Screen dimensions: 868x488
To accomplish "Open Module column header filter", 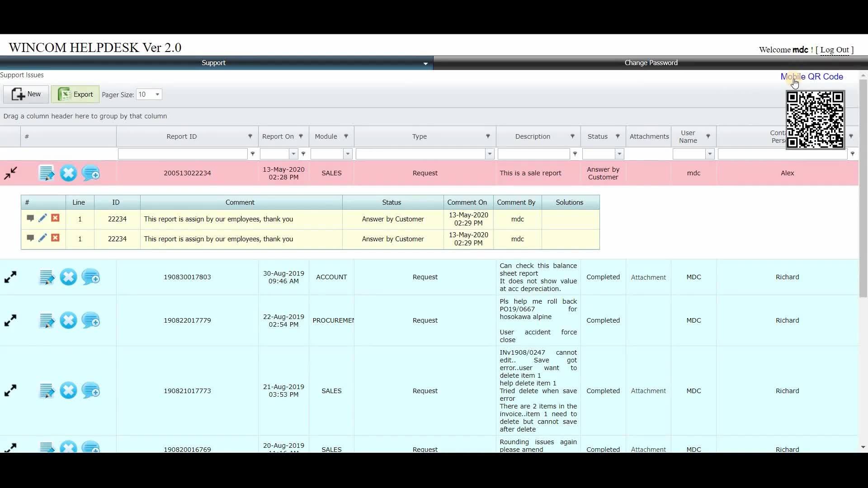I will point(346,136).
